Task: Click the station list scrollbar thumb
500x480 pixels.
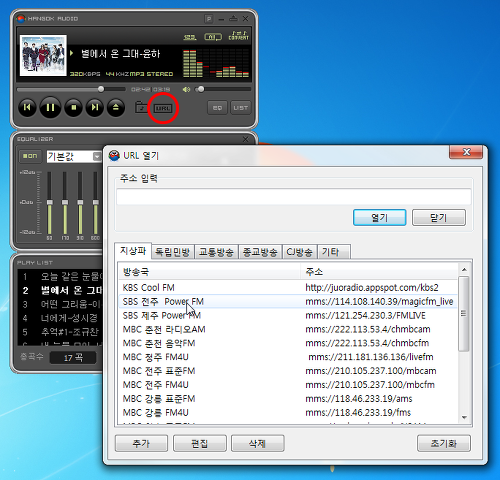Action: (x=464, y=313)
